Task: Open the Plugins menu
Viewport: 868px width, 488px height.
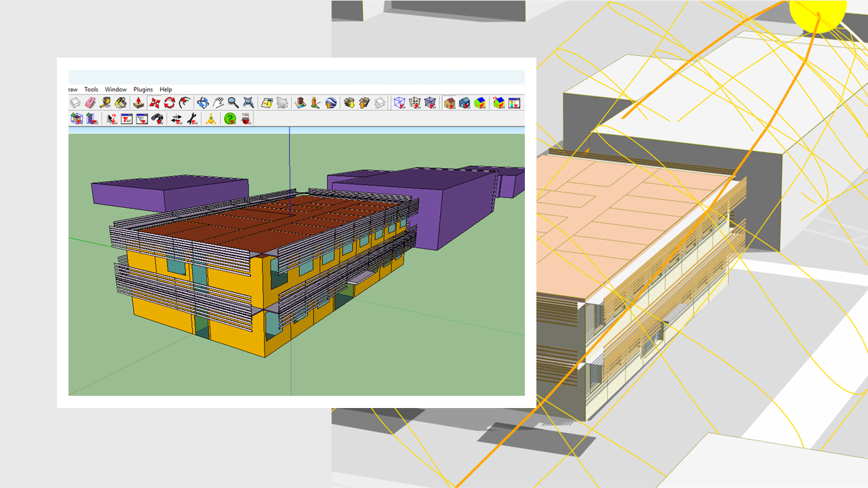Action: pyautogui.click(x=143, y=89)
